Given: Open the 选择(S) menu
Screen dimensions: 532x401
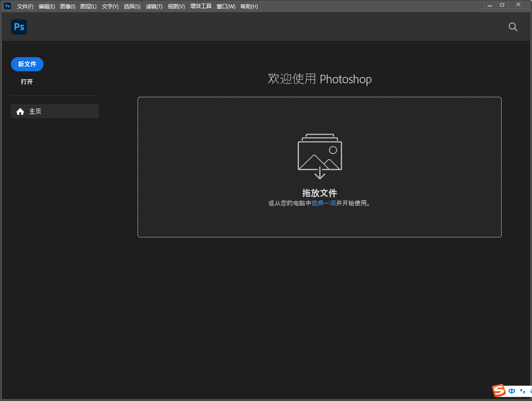Looking at the screenshot, I should 132,6.
